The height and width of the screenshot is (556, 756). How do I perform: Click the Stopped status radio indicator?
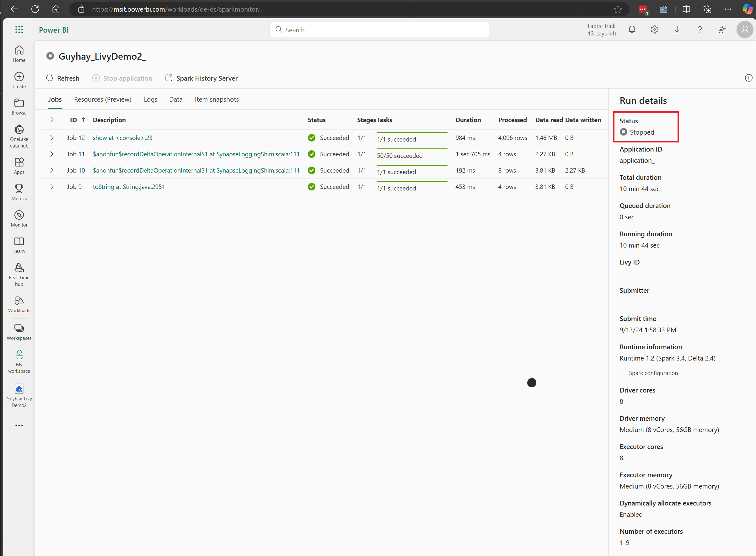pos(623,132)
